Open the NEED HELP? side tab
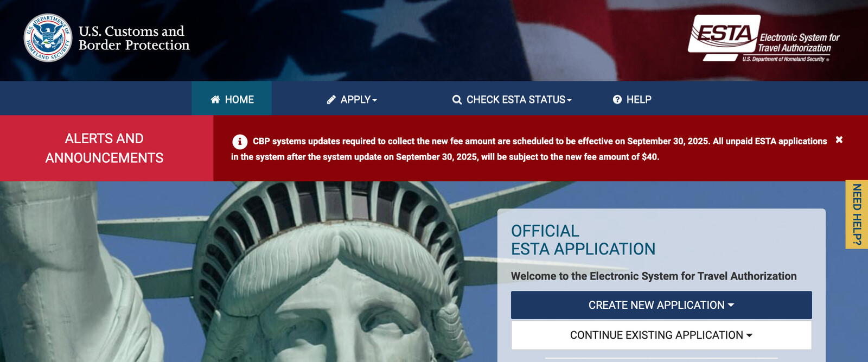Image resolution: width=868 pixels, height=362 pixels. click(x=857, y=214)
